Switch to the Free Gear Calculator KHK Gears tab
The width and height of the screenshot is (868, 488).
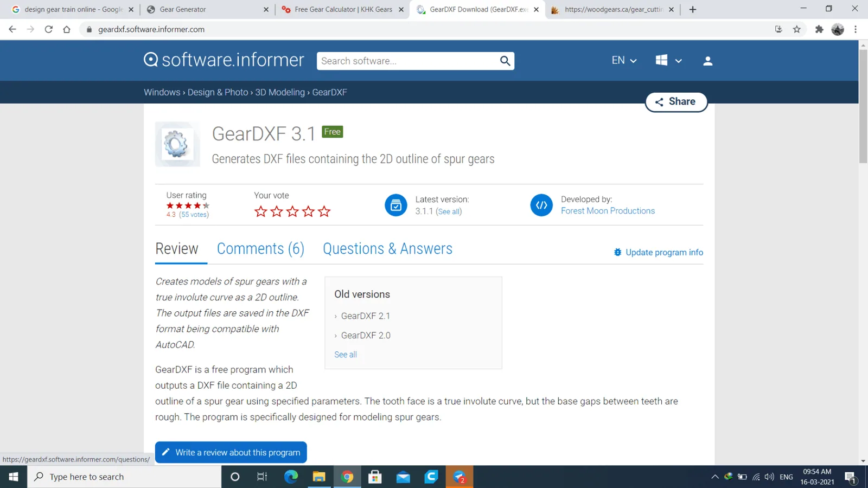(x=343, y=9)
